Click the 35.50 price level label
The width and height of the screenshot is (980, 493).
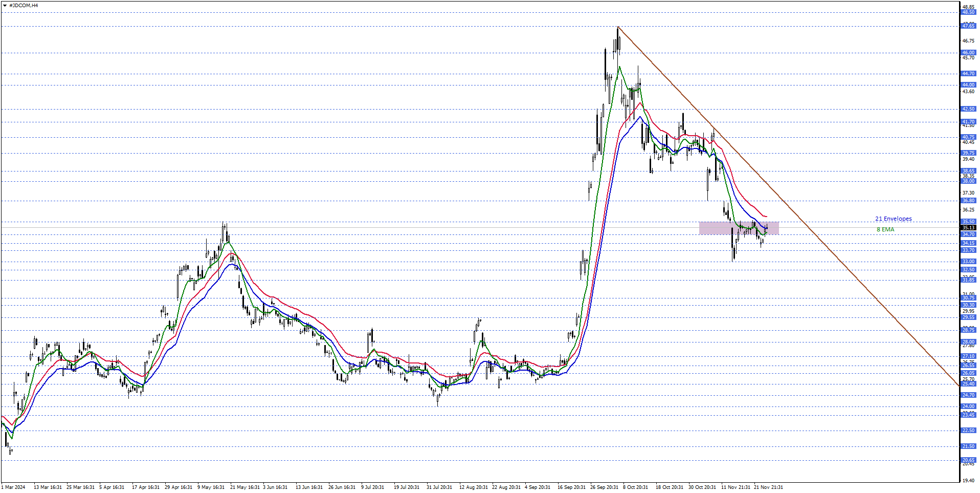point(968,222)
